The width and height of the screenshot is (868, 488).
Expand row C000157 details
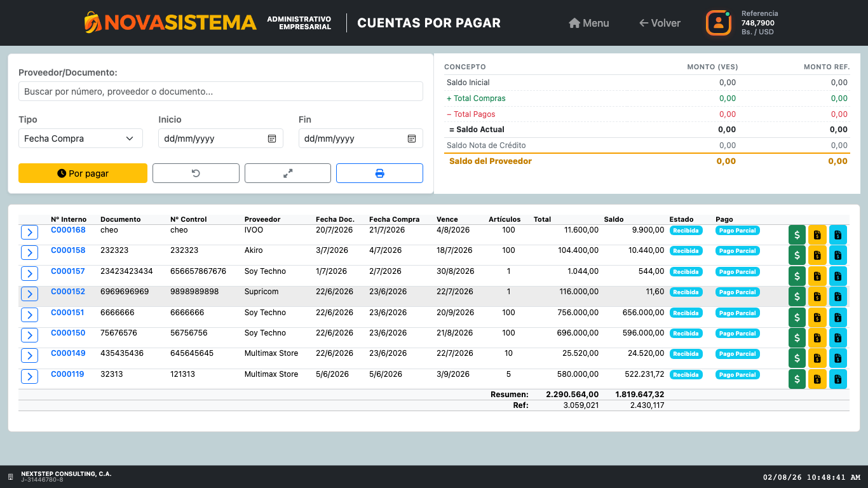pos(29,274)
